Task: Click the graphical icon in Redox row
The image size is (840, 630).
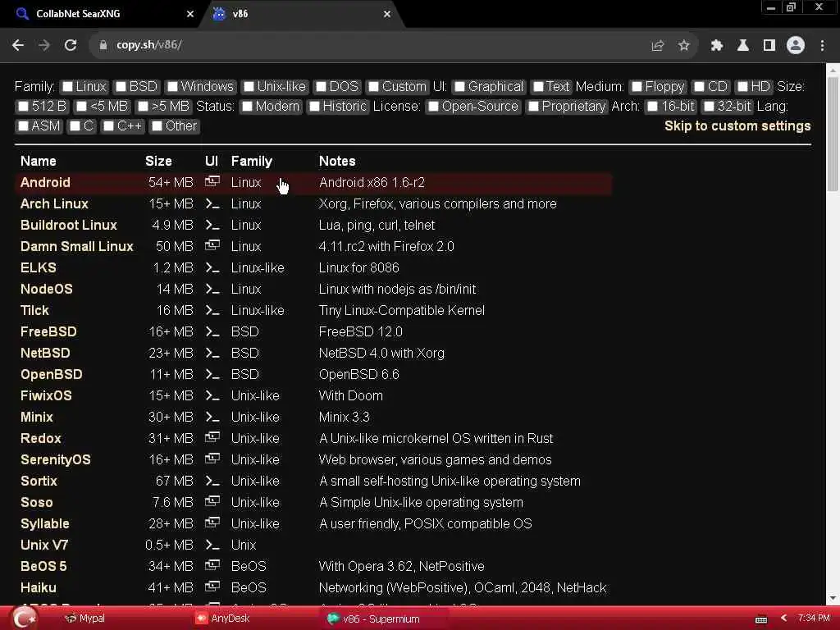Action: [212, 437]
